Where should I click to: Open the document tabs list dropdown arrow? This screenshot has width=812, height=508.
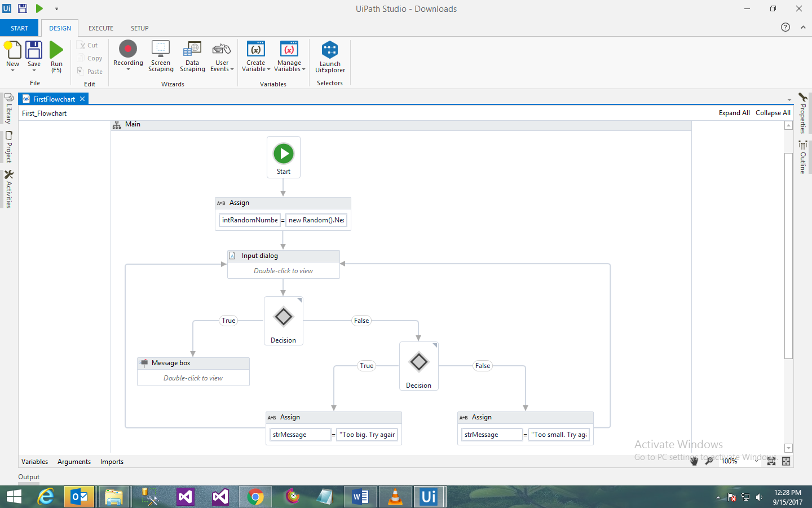click(x=789, y=99)
